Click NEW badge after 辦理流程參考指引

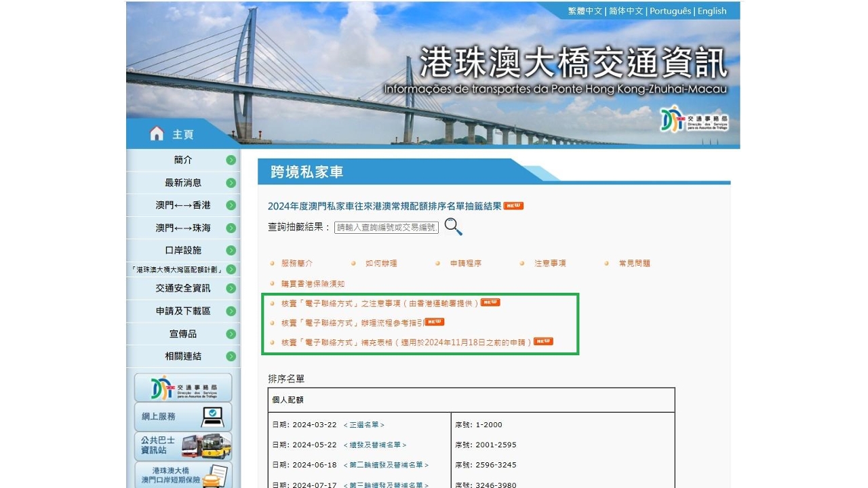click(x=435, y=321)
